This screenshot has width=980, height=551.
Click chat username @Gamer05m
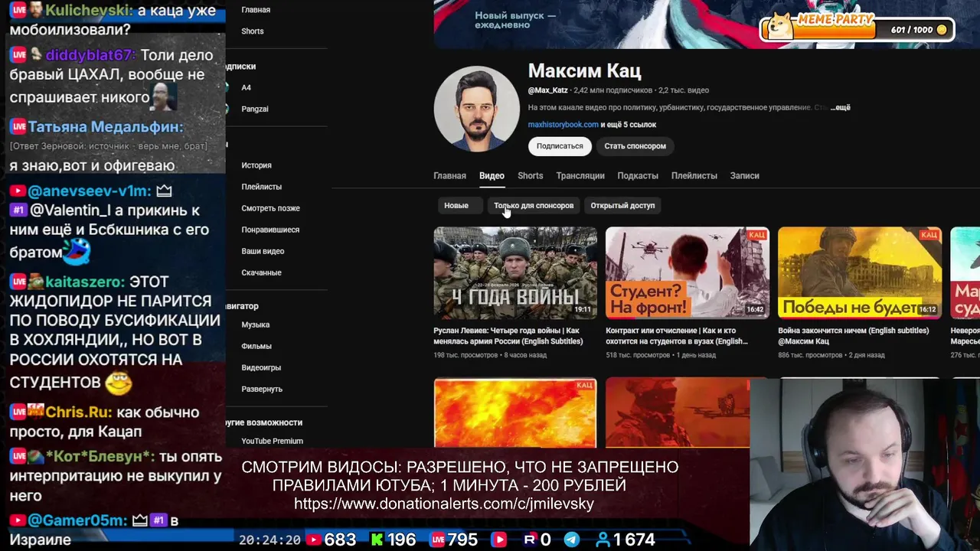pyautogui.click(x=77, y=520)
